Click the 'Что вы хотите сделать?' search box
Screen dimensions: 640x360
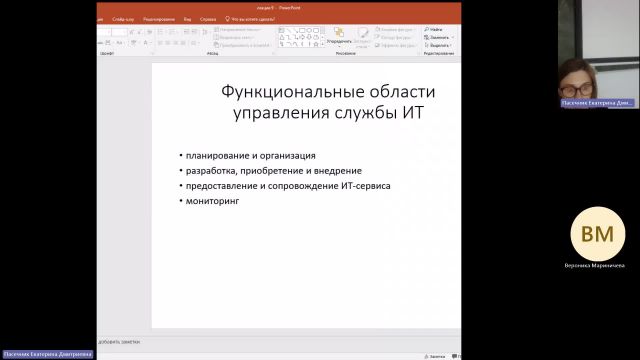(x=250, y=19)
